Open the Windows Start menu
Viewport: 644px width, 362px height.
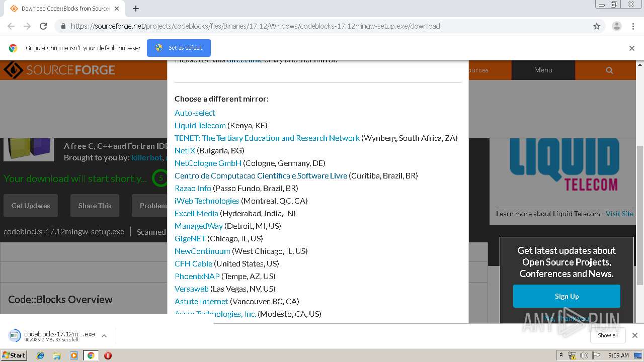[14, 355]
